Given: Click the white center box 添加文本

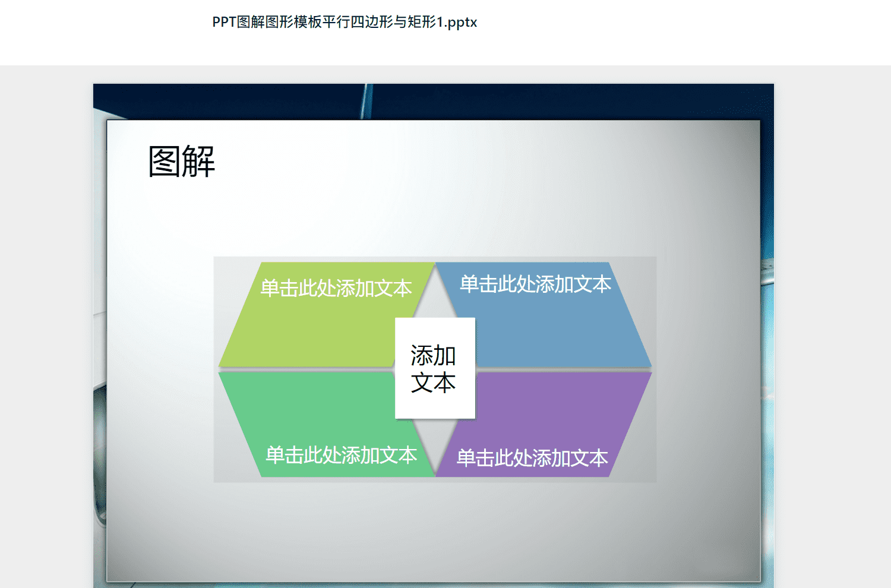Looking at the screenshot, I should pos(435,368).
